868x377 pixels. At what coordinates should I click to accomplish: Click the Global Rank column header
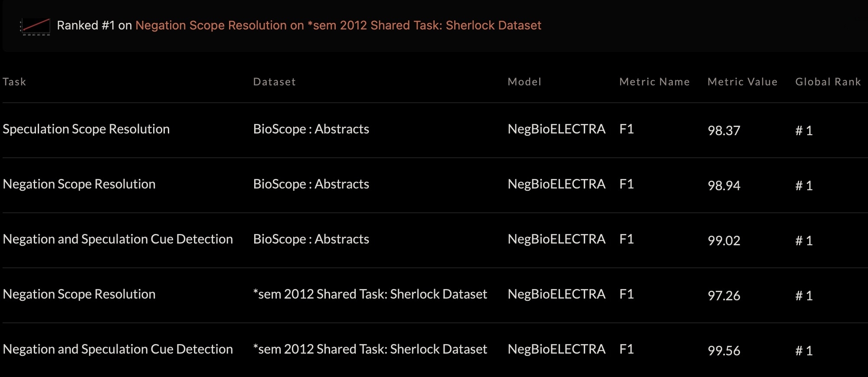(x=828, y=82)
